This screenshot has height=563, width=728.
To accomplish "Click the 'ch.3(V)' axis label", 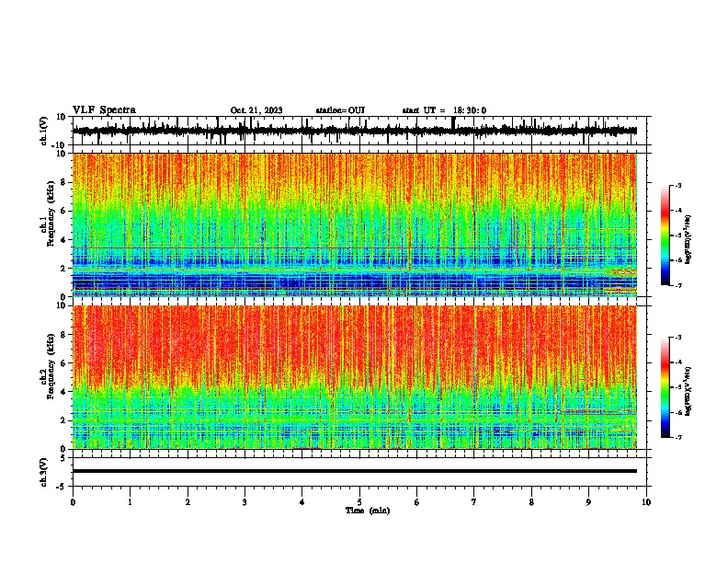I will coord(44,472).
